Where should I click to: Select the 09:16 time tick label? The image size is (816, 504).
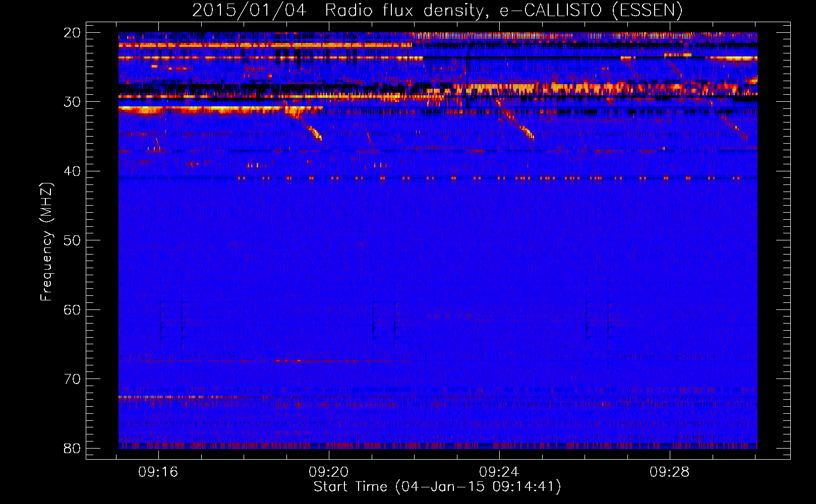[158, 472]
